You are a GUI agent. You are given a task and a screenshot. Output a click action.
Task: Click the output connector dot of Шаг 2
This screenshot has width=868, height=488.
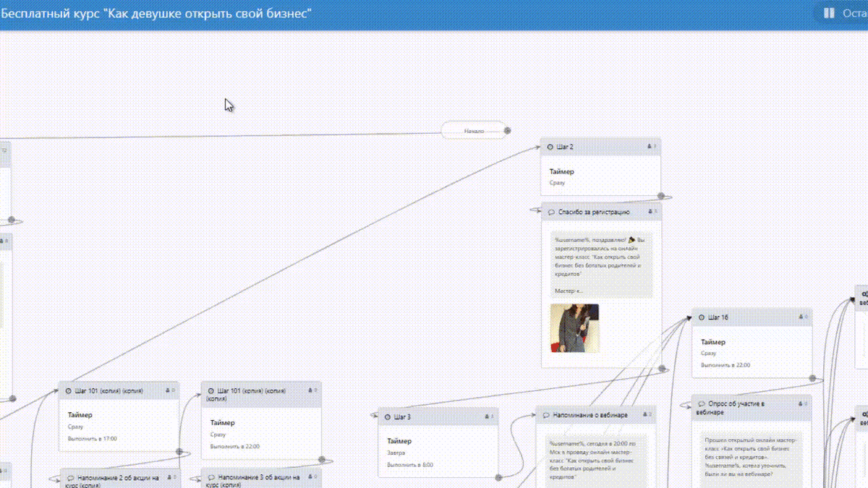[661, 195]
